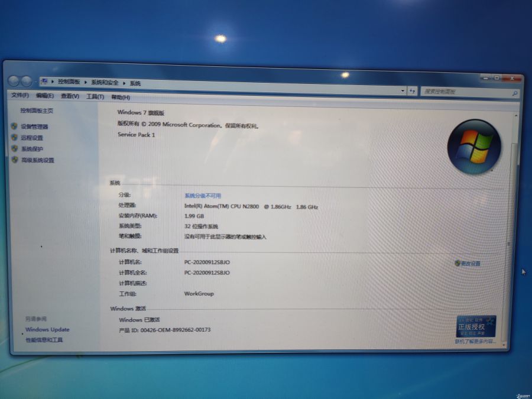Click the magnifier icon in the search box
Screen dimensions: 532x399
(514, 93)
